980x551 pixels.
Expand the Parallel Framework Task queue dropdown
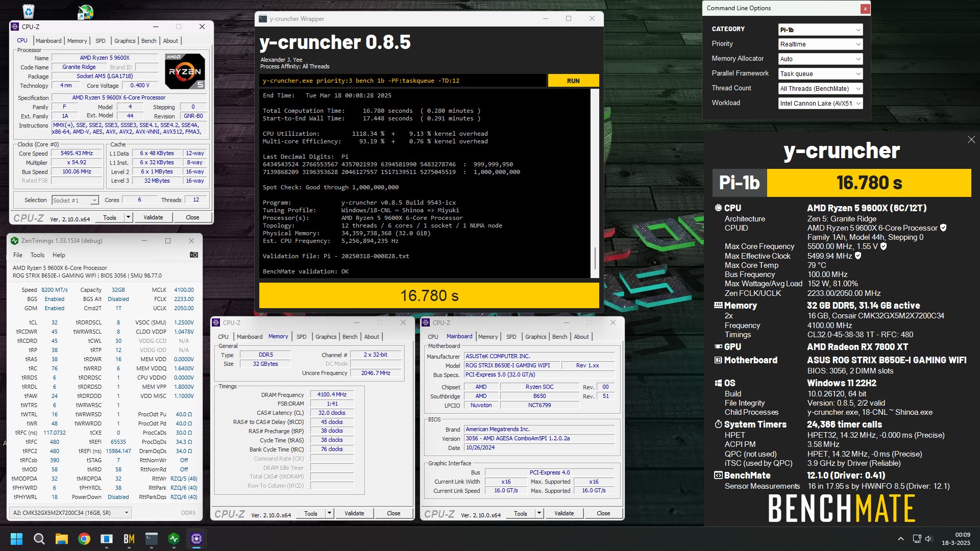point(820,74)
